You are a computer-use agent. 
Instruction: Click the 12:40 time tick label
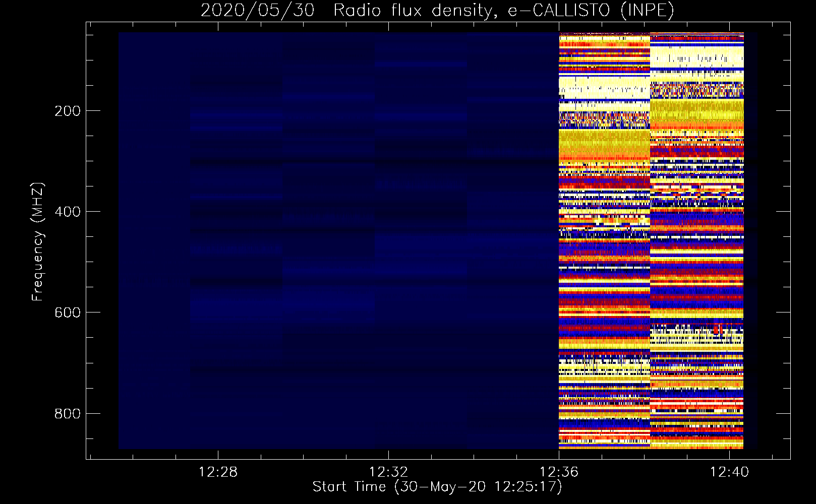[729, 472]
